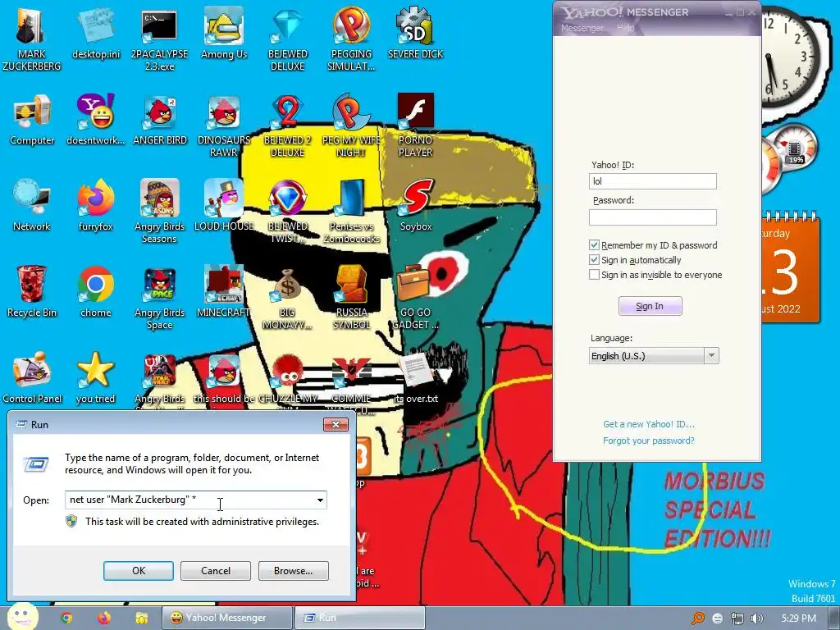Open the volume control in system tray
This screenshot has width=840, height=630.
[757, 619]
